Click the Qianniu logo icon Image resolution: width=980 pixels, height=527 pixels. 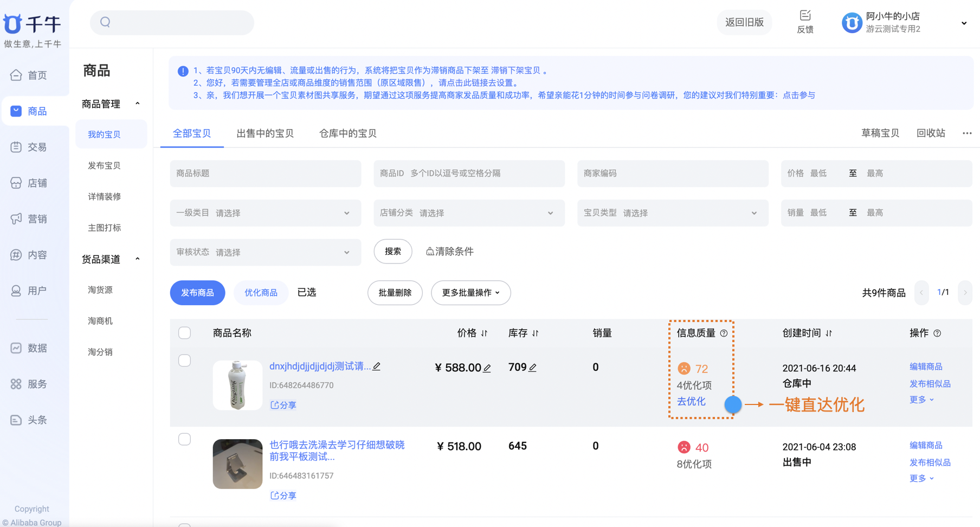coord(12,24)
